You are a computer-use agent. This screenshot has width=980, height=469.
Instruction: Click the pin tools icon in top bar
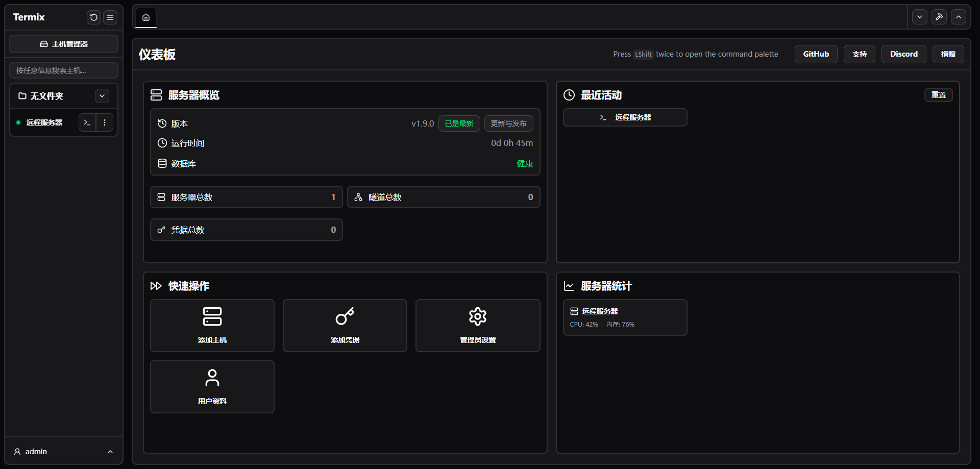939,17
